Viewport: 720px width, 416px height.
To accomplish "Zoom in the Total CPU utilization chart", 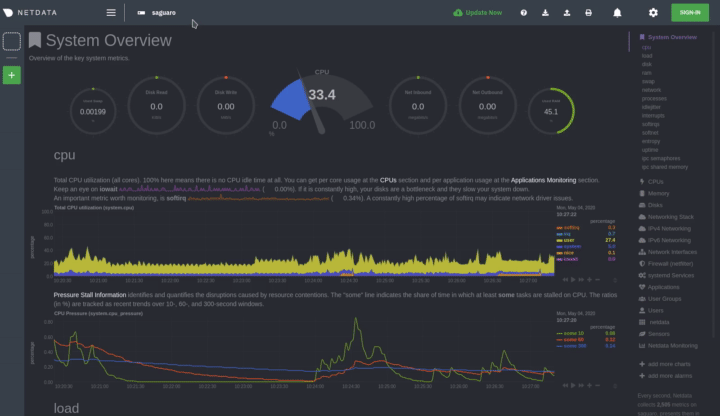I will (590, 280).
